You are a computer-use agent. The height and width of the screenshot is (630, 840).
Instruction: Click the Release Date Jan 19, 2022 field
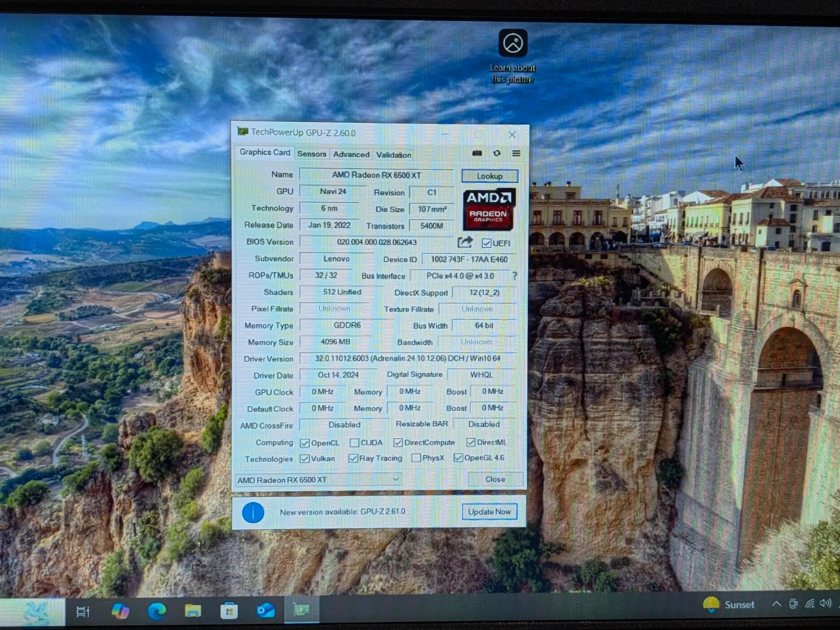tap(329, 225)
